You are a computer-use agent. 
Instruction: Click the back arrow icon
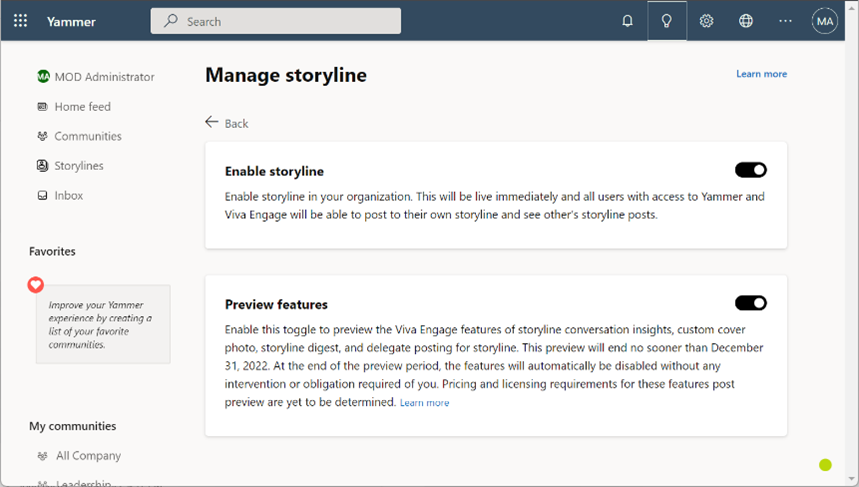point(212,122)
